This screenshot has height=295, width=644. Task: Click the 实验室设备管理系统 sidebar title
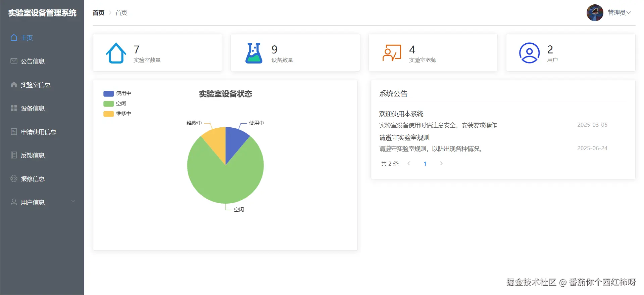pyautogui.click(x=42, y=13)
